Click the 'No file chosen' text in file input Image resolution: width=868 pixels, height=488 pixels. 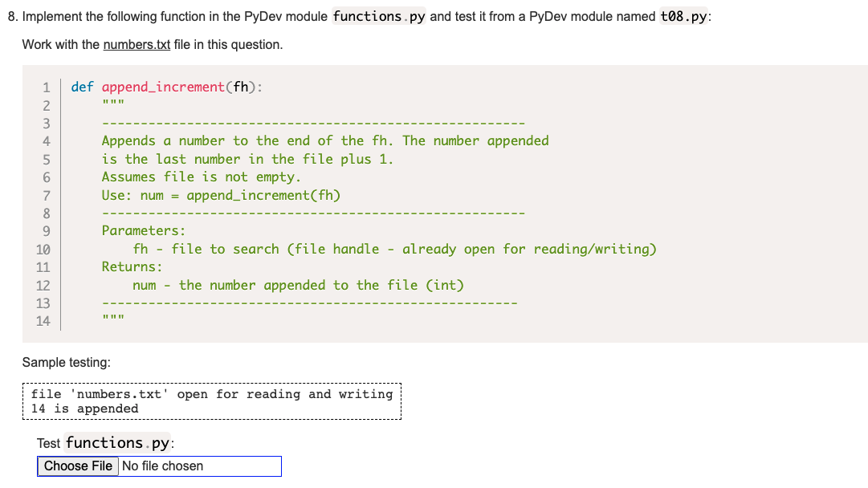163,466
